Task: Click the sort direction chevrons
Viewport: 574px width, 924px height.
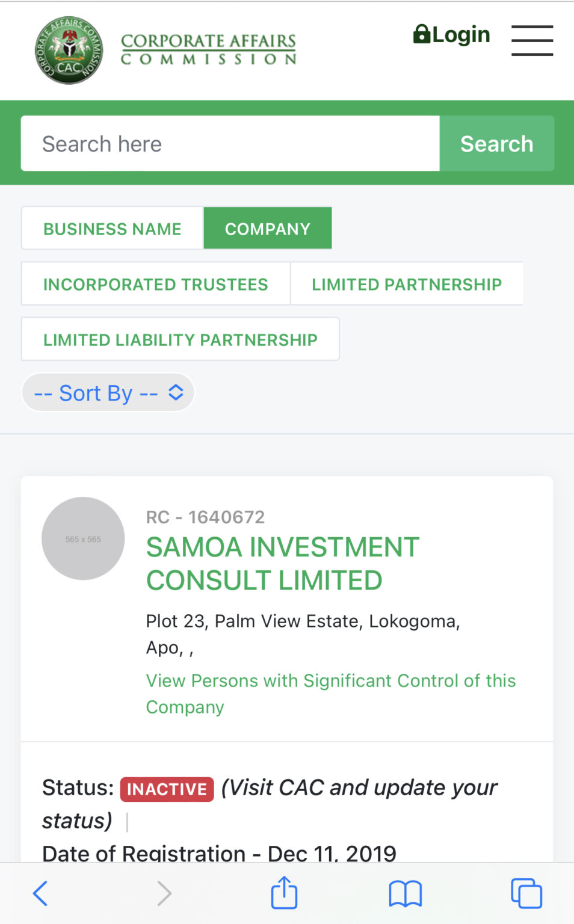Action: click(x=176, y=392)
